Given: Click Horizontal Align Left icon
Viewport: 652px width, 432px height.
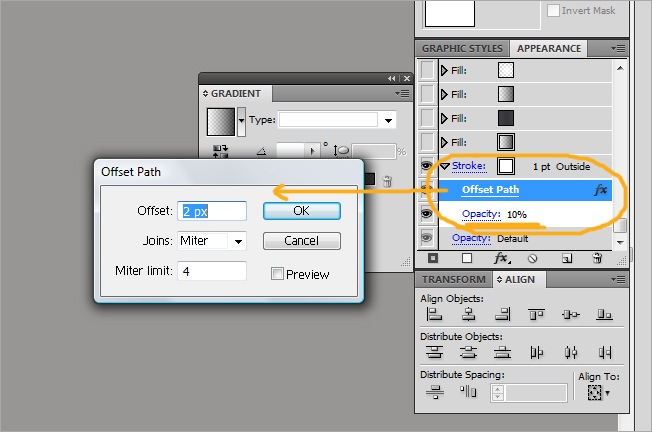Looking at the screenshot, I should tap(434, 314).
